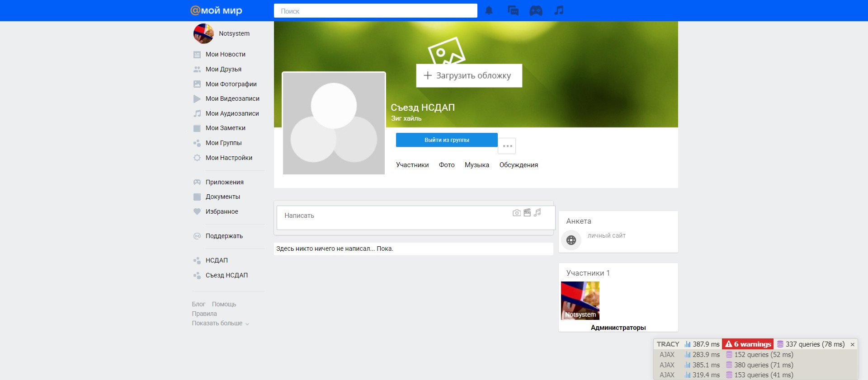The height and width of the screenshot is (380, 868).
Task: Open the music note icon in header
Action: [x=559, y=10]
